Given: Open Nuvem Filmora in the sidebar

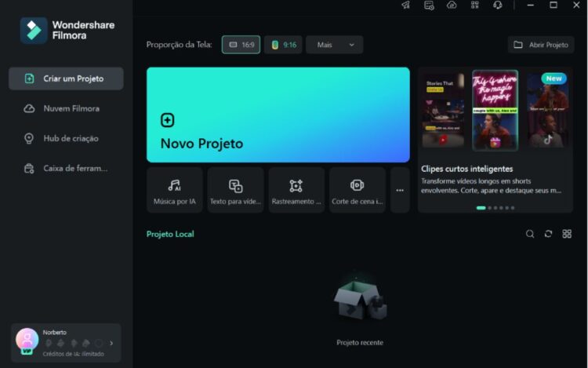Looking at the screenshot, I should coord(66,108).
